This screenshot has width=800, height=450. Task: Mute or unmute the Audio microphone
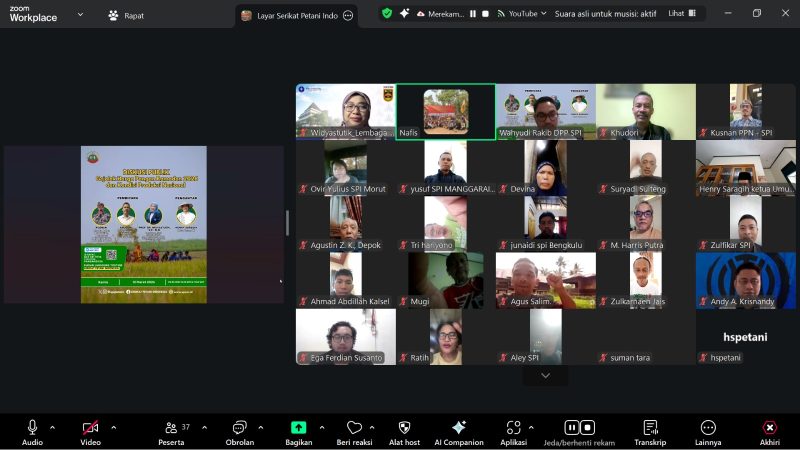[32, 428]
